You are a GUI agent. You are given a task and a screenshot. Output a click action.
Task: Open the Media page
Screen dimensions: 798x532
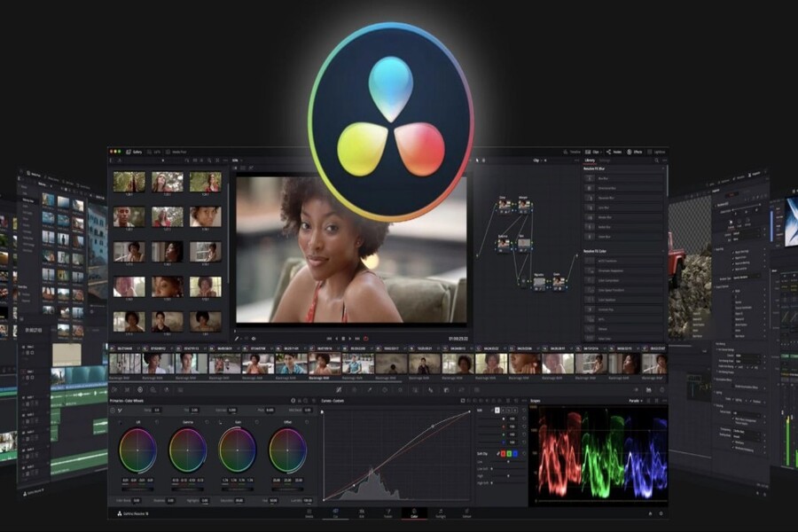(309, 512)
